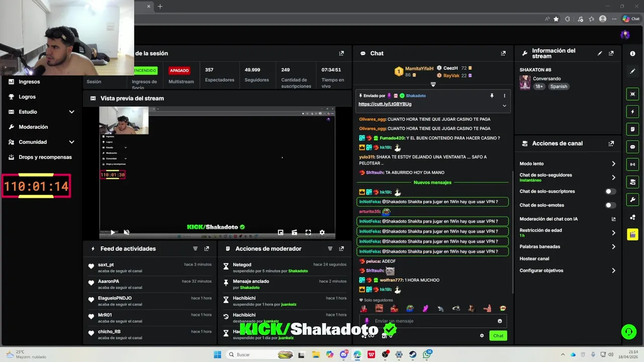The image size is (644, 362).
Task: Go to Drops y recompensas
Action: (45, 157)
